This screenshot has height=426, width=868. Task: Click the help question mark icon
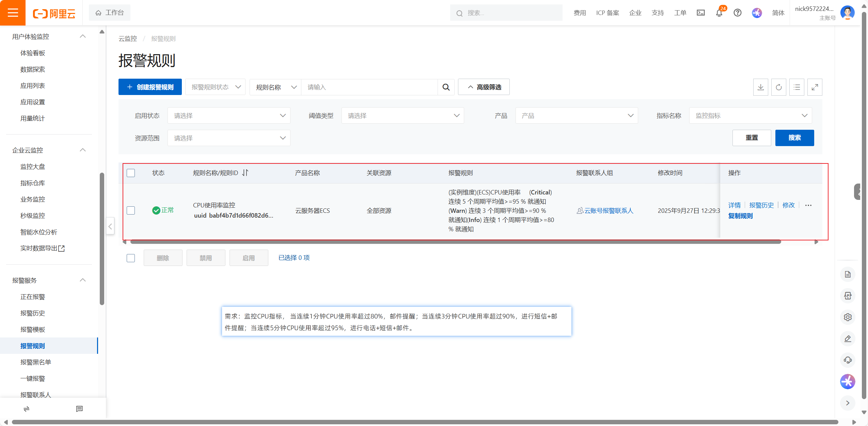[x=737, y=13]
